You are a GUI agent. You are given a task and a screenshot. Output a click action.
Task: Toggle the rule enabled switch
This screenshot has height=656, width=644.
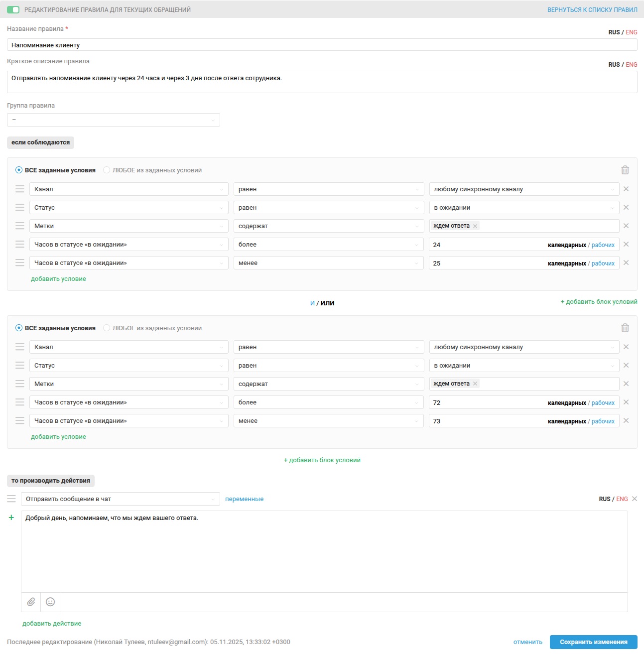[13, 9]
